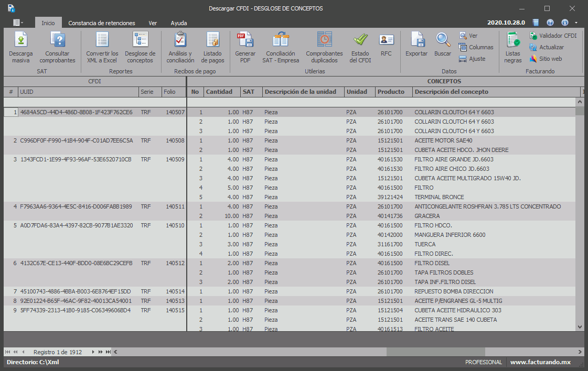Go to the last record using the navigator
Viewport: 588px width, 371px height.
(108, 352)
